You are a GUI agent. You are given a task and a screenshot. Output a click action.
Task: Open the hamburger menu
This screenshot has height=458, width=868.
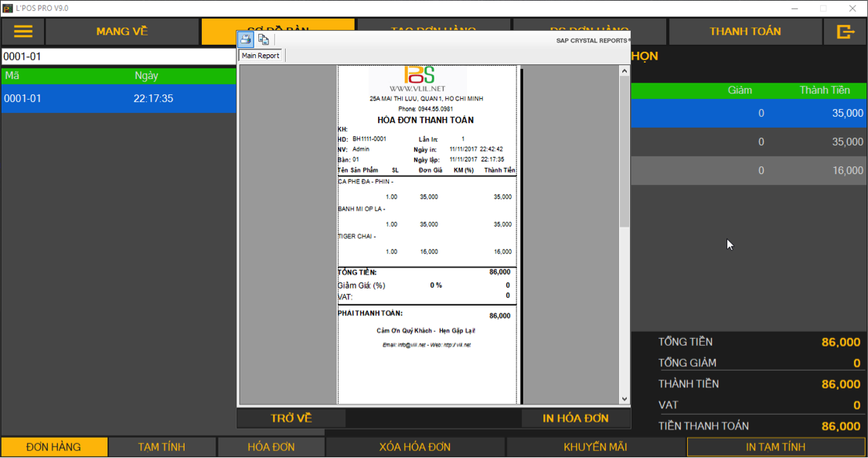click(x=23, y=32)
